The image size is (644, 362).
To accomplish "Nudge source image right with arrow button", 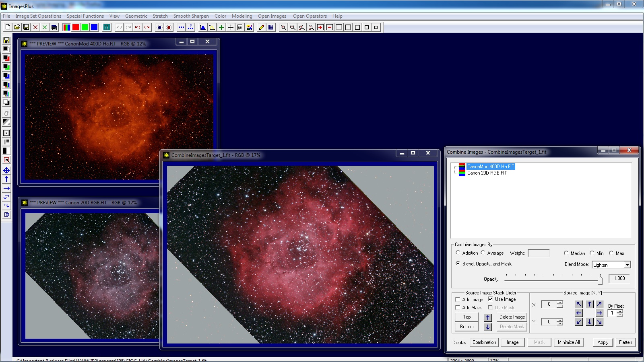I will coord(599,313).
